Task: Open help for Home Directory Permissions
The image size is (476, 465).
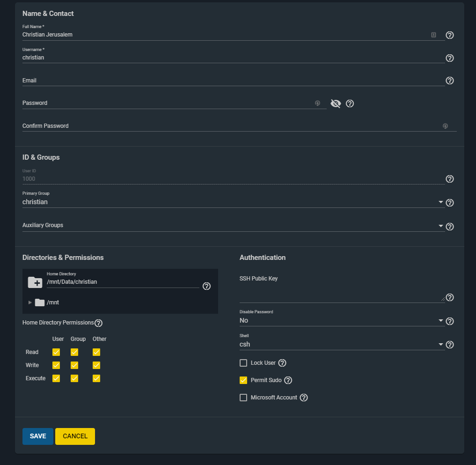Action: [x=98, y=323]
